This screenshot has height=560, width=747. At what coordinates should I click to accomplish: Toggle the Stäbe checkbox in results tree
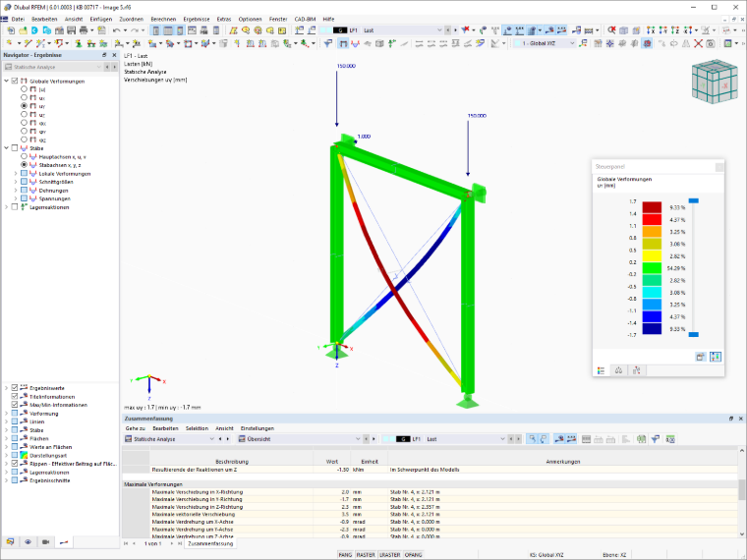click(x=15, y=148)
